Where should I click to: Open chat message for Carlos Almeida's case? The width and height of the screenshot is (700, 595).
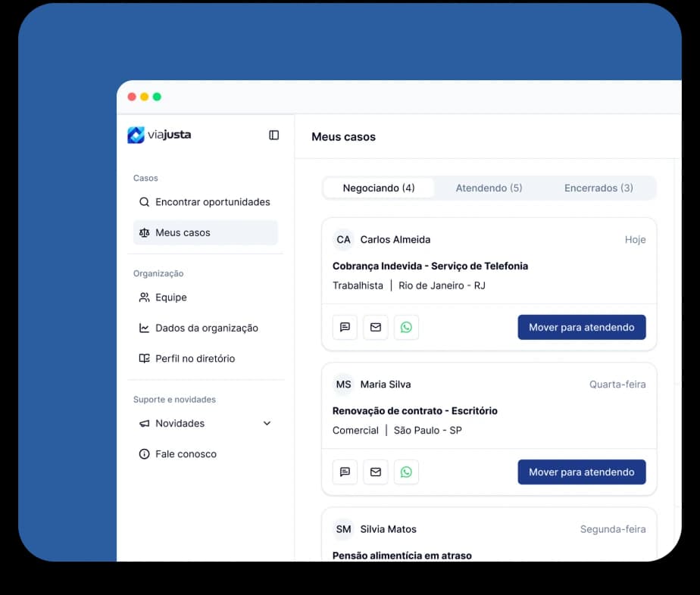[345, 327]
